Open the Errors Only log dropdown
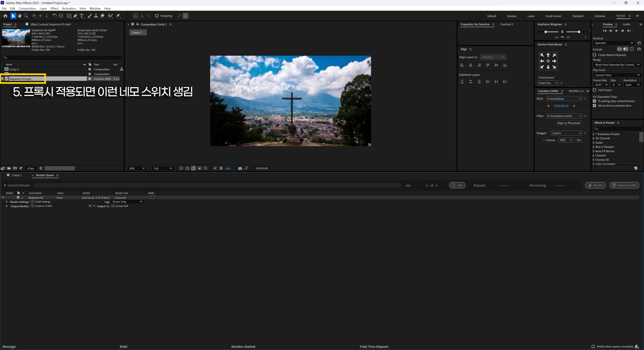The image size is (644, 350). click(x=127, y=202)
